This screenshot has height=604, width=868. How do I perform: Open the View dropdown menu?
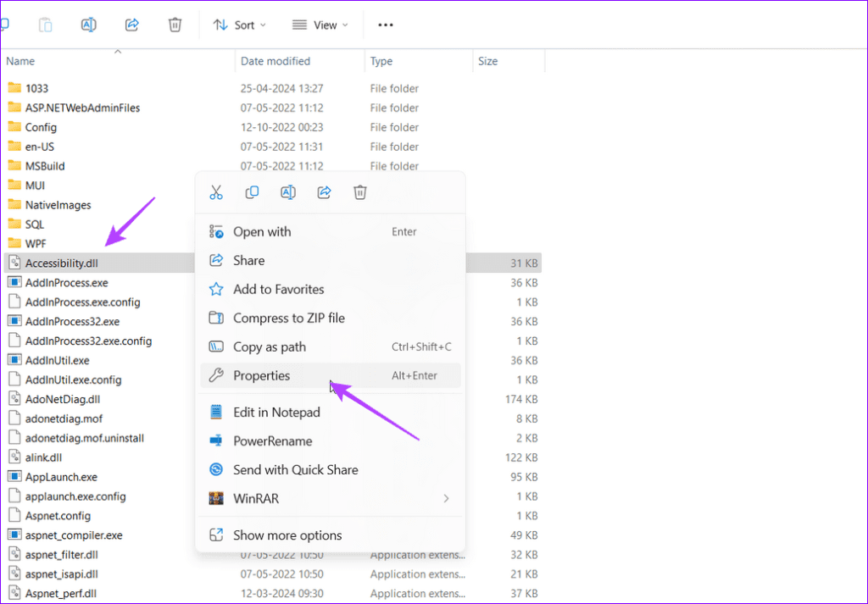click(x=320, y=25)
